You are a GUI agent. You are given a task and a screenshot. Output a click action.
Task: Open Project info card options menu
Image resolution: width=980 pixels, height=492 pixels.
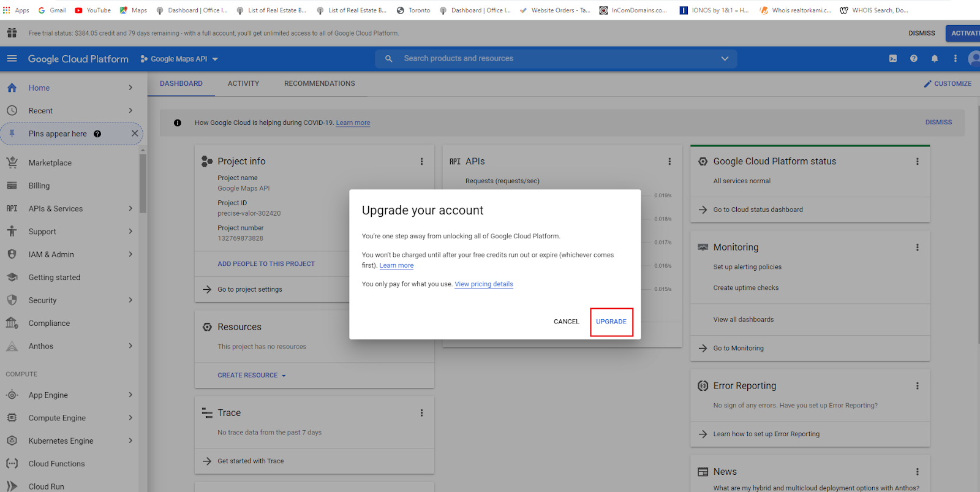pyautogui.click(x=421, y=162)
